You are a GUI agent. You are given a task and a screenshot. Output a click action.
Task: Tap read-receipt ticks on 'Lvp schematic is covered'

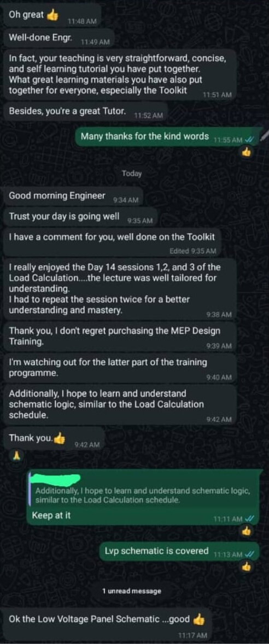[x=249, y=554]
